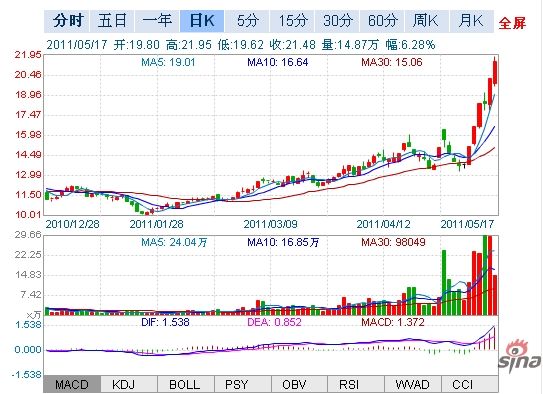Open the WVAD indicator tab
Screen dimensions: 543x394
point(413,384)
